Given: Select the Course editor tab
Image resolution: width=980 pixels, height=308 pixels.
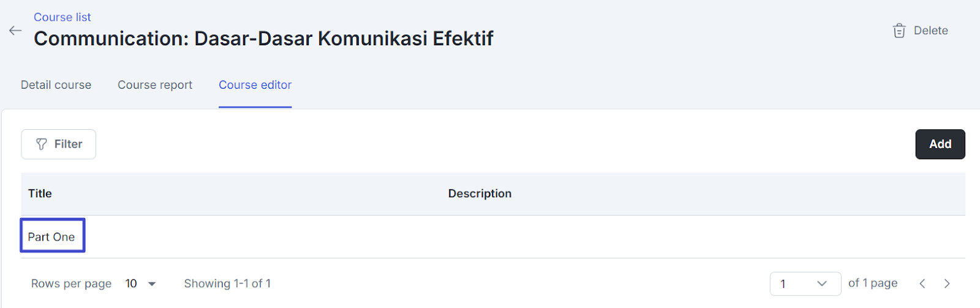Looking at the screenshot, I should click(x=255, y=85).
